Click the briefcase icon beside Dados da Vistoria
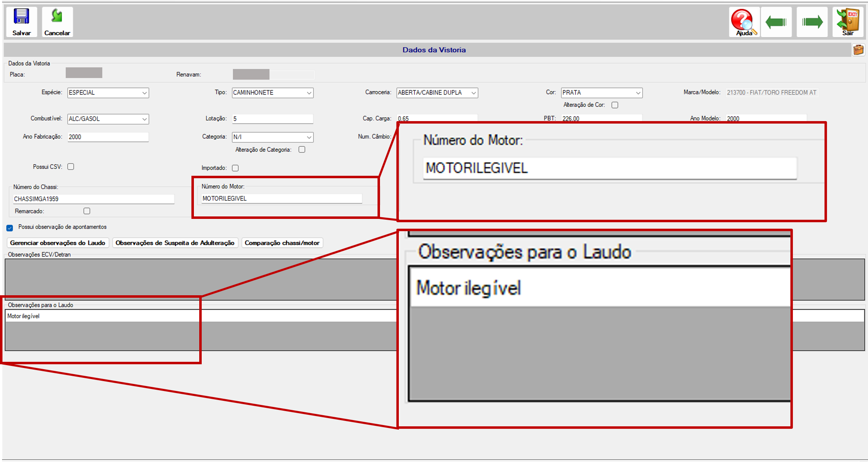Image resolution: width=868 pixels, height=462 pixels. (858, 50)
